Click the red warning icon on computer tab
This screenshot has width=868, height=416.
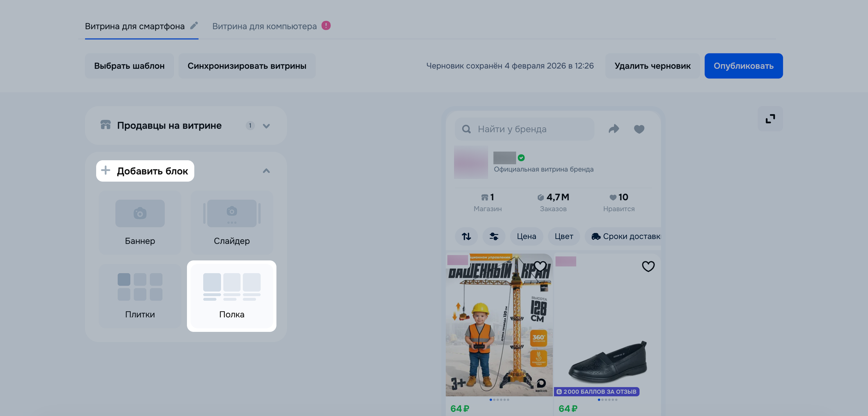pyautogui.click(x=326, y=26)
